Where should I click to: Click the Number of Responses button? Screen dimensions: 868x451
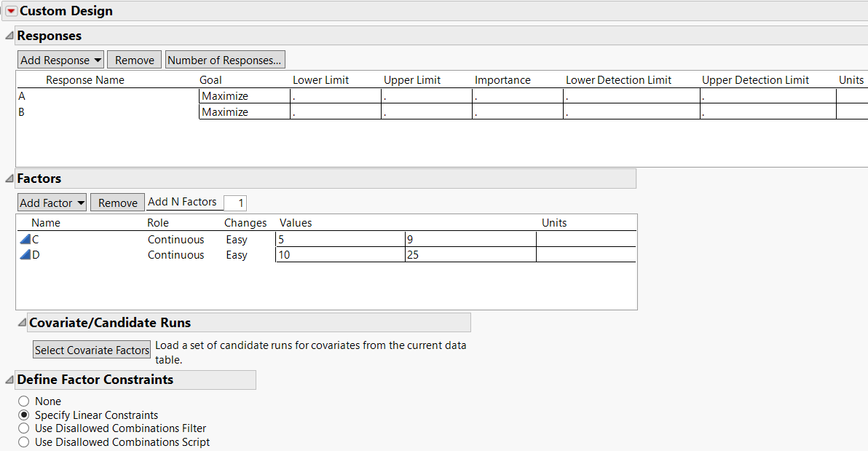point(224,59)
